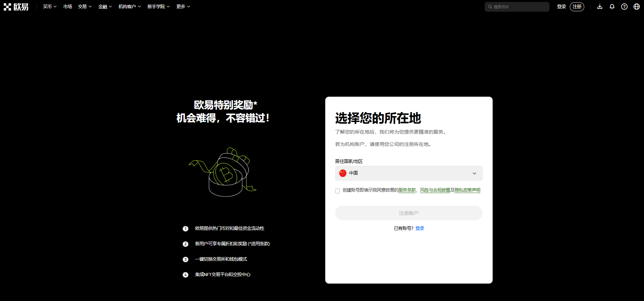The width and height of the screenshot is (644, 301).
Task: Open the notifications bell icon
Action: click(x=612, y=7)
